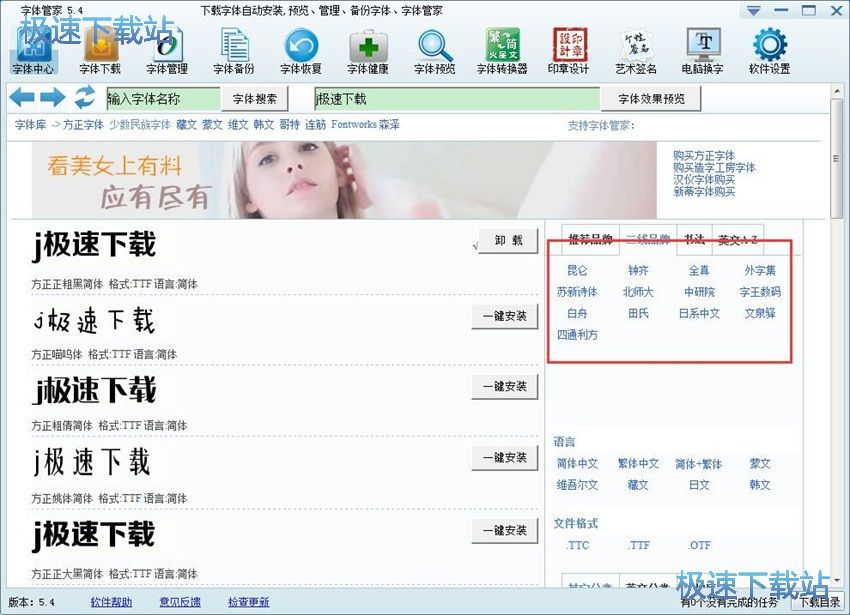
Task: Open the 电脑换字 tool
Action: coord(703,52)
